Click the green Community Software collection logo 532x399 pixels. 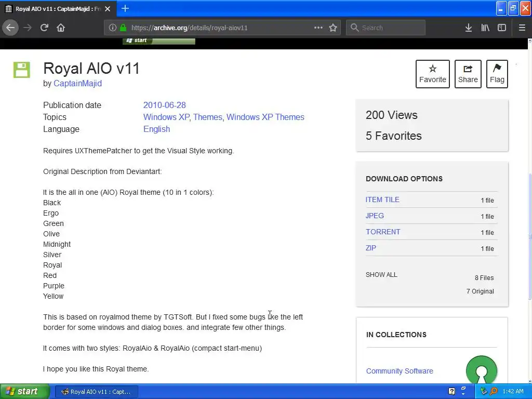click(x=482, y=369)
